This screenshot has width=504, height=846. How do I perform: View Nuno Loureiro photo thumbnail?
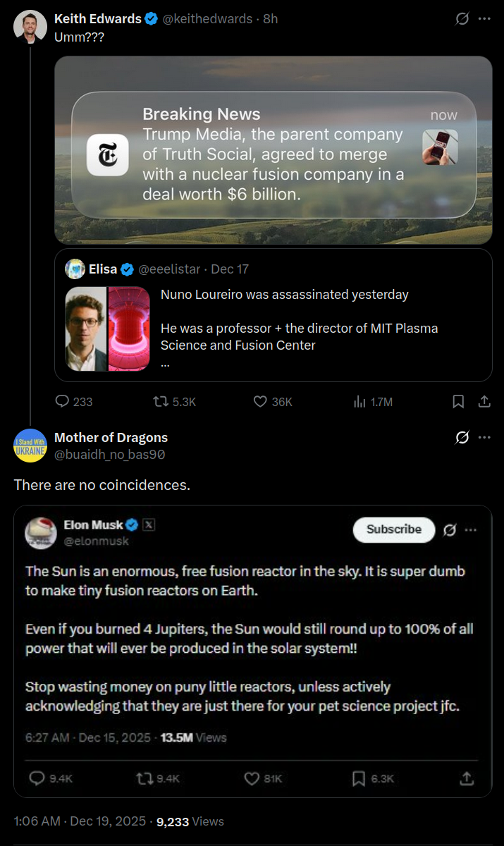86,329
